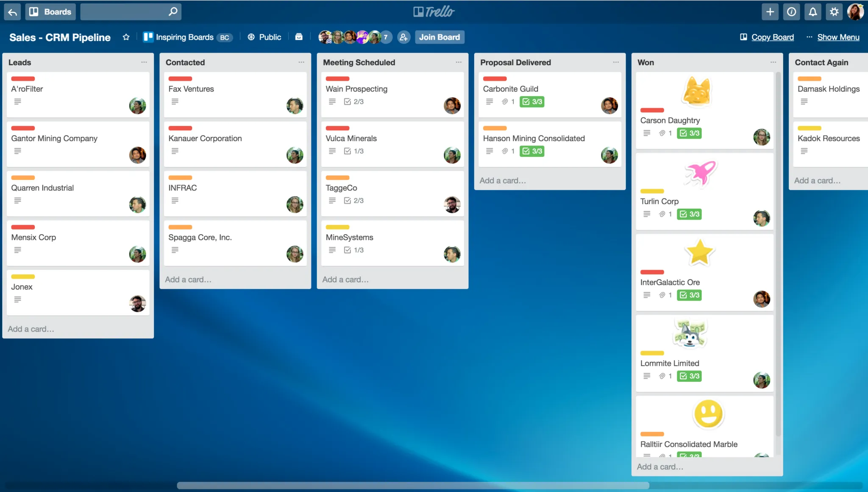This screenshot has height=492, width=868.
Task: Open Meeting Scheduled list options ellipsis
Action: [459, 62]
